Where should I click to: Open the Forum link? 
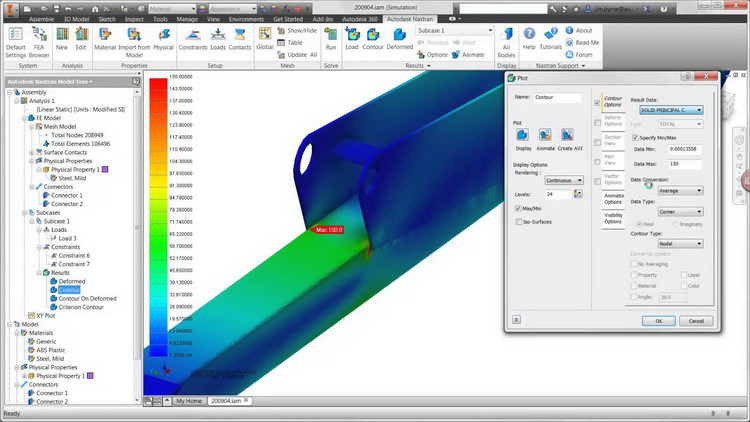pos(579,55)
